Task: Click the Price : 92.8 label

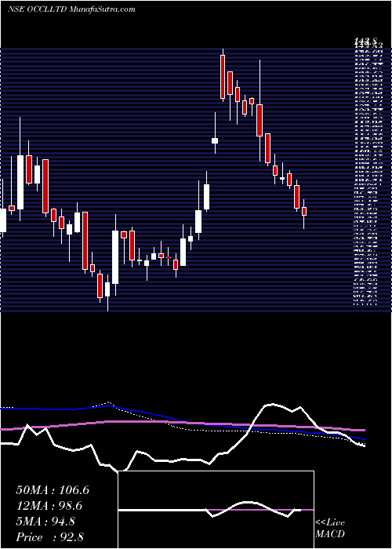Action: 49,537
